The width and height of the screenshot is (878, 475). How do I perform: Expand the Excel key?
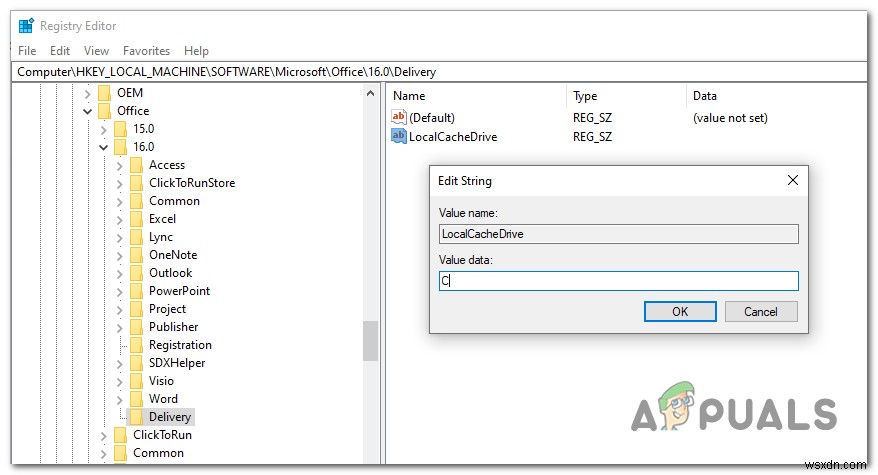tap(119, 220)
